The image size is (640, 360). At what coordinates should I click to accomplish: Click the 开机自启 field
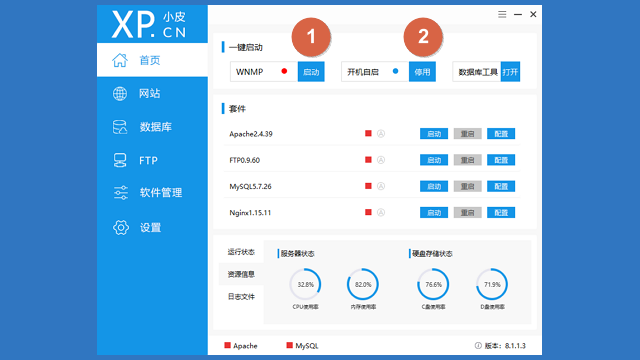click(375, 72)
